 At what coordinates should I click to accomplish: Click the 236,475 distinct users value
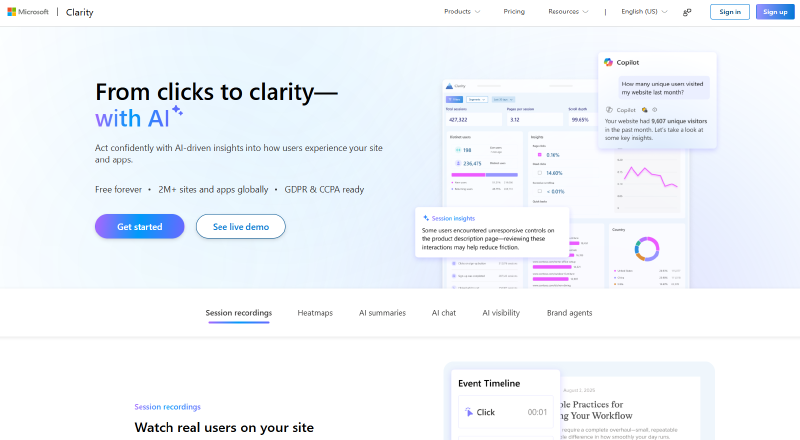click(472, 163)
